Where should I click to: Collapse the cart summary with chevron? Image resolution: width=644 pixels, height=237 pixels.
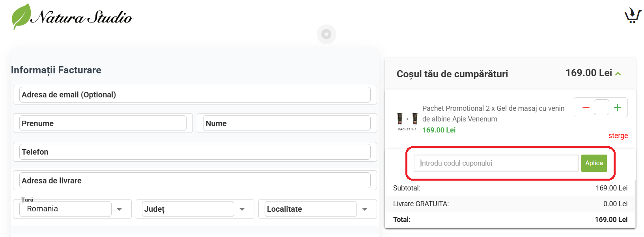(618, 74)
